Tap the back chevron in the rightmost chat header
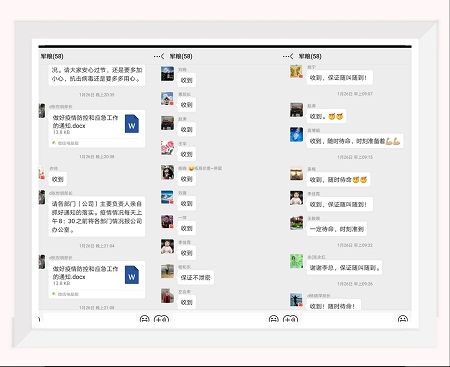The width and height of the screenshot is (450, 367). (291, 56)
